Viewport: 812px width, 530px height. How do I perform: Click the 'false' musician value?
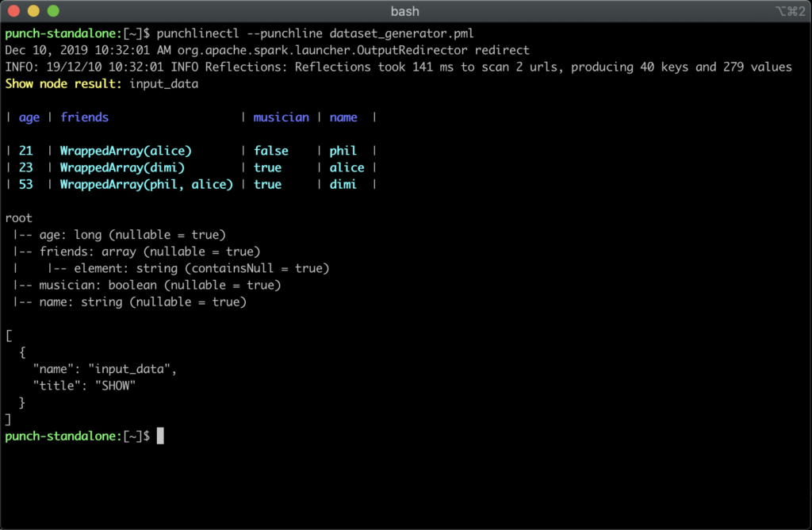tap(271, 151)
